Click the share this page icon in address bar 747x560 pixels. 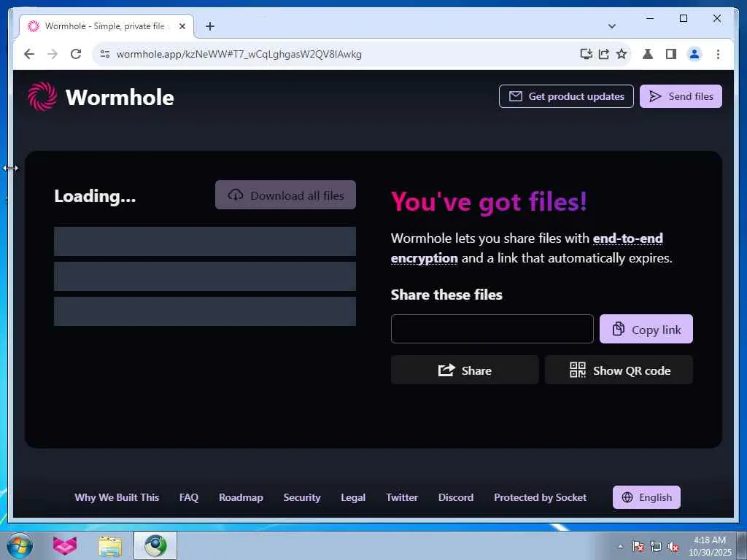coord(603,54)
